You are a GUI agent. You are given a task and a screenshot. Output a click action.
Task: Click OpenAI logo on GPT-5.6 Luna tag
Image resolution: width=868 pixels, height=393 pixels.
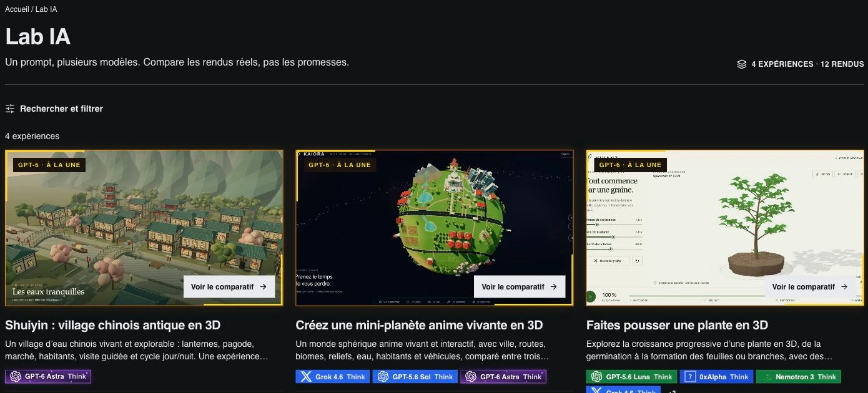pyautogui.click(x=596, y=377)
